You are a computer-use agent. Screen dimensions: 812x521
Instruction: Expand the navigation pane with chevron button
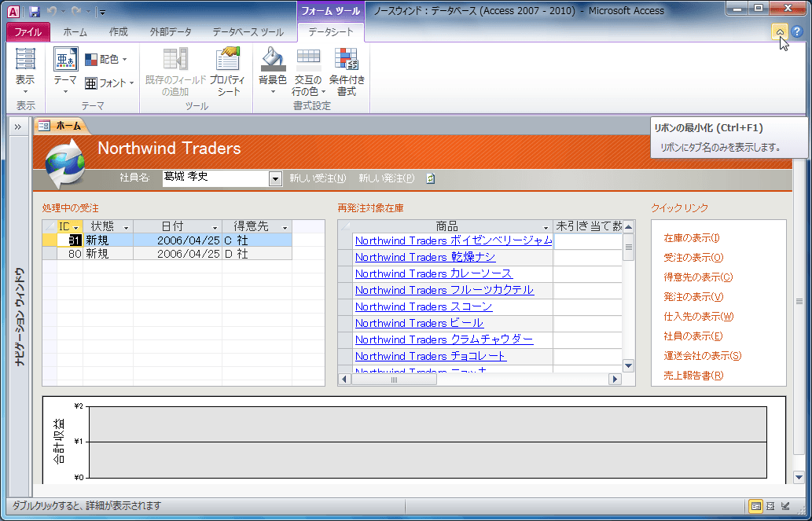(17, 127)
